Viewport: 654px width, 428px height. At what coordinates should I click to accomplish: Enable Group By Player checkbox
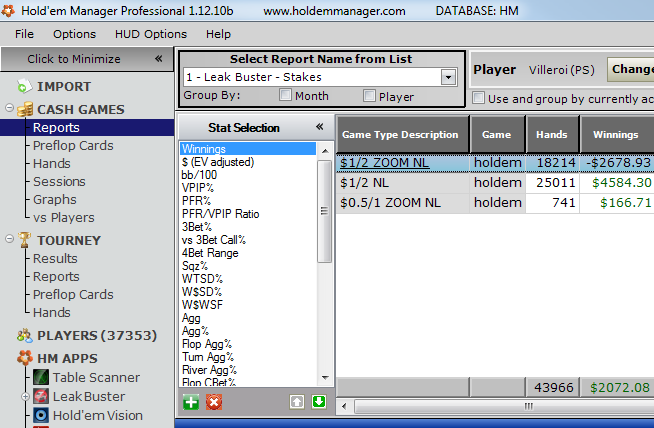[369, 96]
